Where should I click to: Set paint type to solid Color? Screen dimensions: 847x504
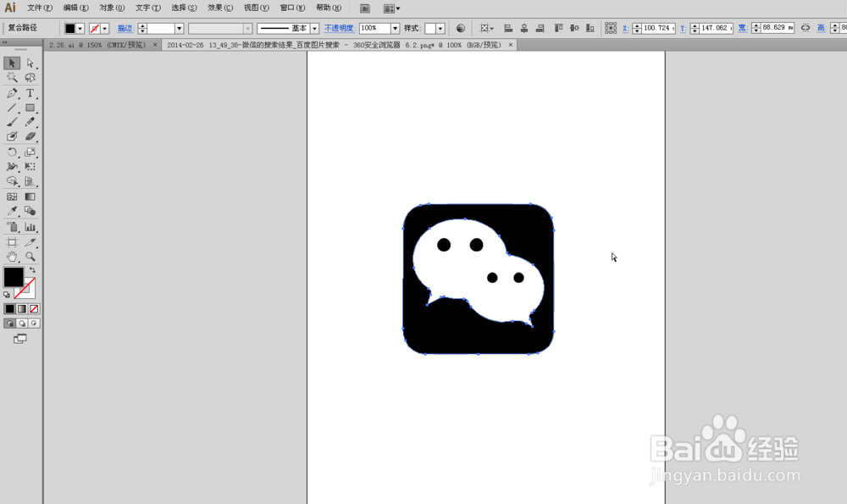[x=9, y=309]
